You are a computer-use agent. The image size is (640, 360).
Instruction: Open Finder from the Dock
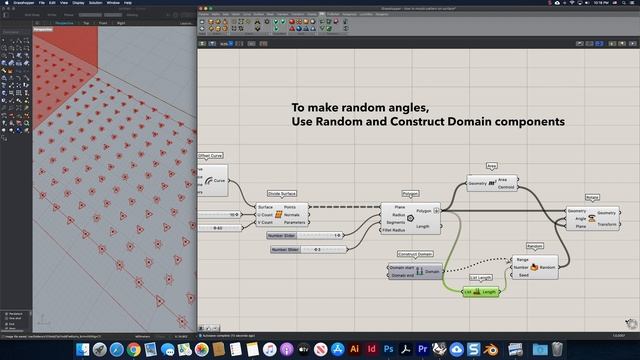[82, 349]
